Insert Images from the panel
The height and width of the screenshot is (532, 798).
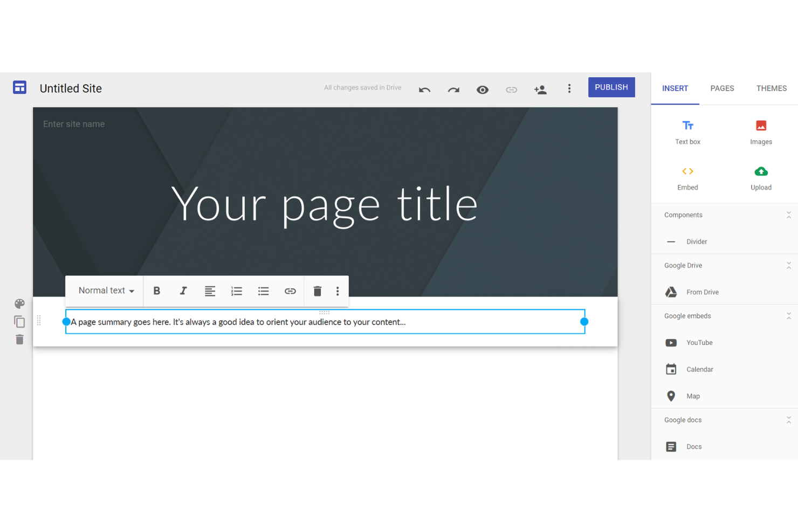click(x=761, y=131)
